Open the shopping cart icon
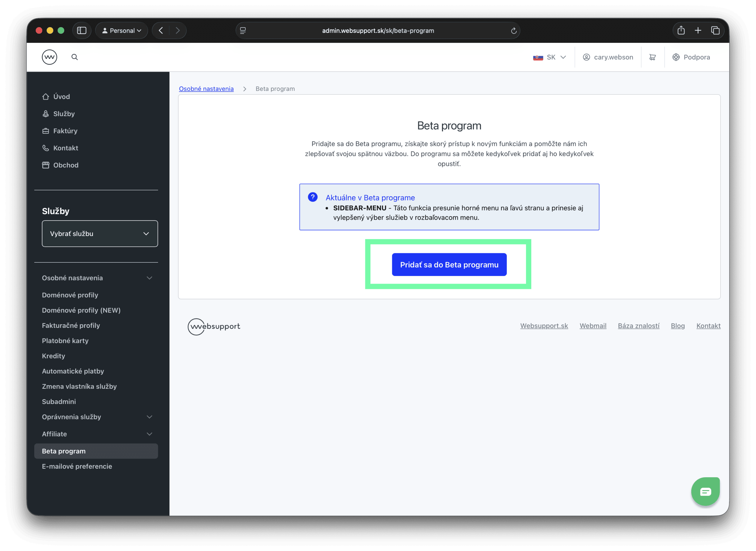The image size is (756, 551). click(x=653, y=57)
